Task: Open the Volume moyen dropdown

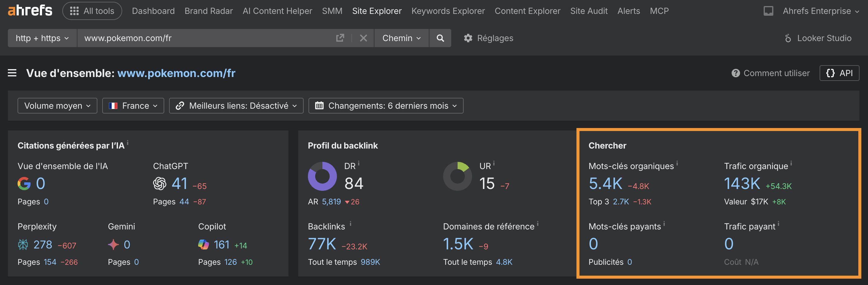Action: (57, 105)
